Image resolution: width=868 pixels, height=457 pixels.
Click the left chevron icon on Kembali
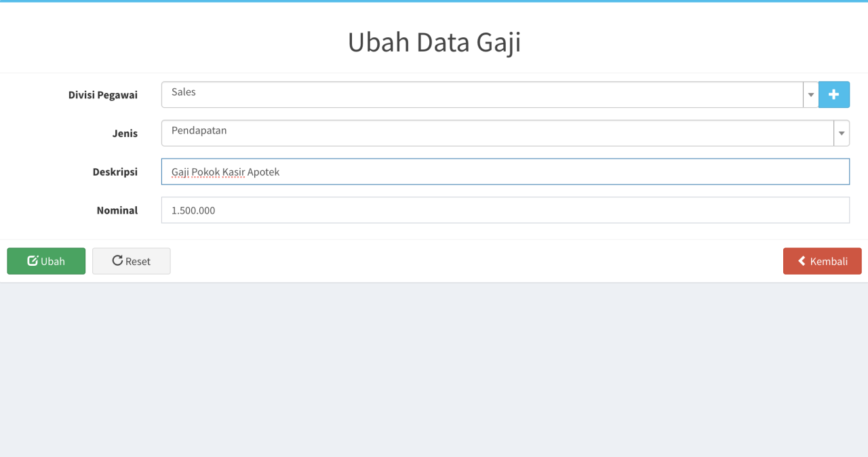(802, 261)
